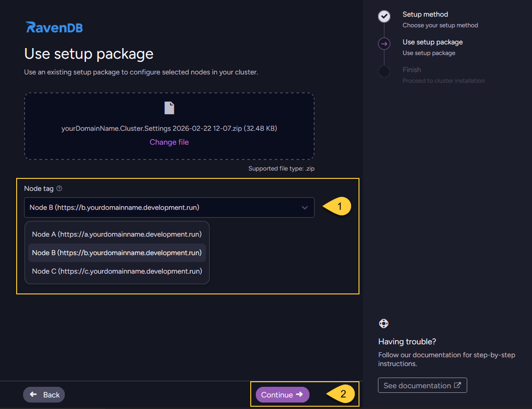Click the Use setup package arrow step icon
This screenshot has height=409, width=532.
pyautogui.click(x=384, y=43)
